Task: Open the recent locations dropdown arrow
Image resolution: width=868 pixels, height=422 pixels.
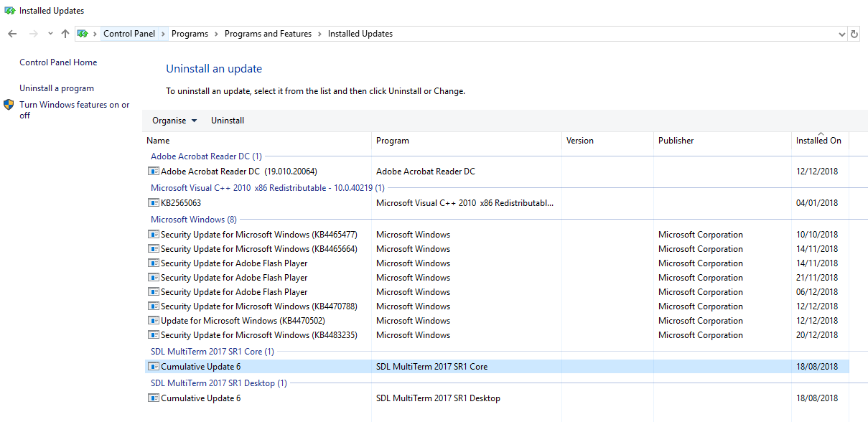Action: pos(50,34)
